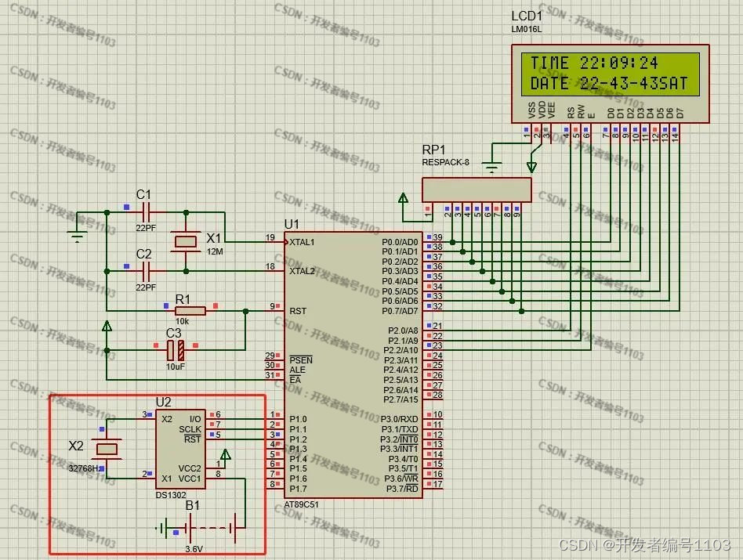This screenshot has height=560, width=743.
Task: Click the LCD line showing DATE 22-43-43SAT
Action: (x=608, y=84)
